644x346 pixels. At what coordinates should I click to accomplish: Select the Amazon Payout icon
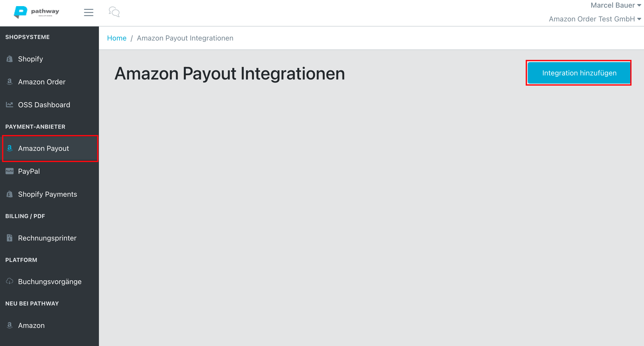pyautogui.click(x=9, y=149)
